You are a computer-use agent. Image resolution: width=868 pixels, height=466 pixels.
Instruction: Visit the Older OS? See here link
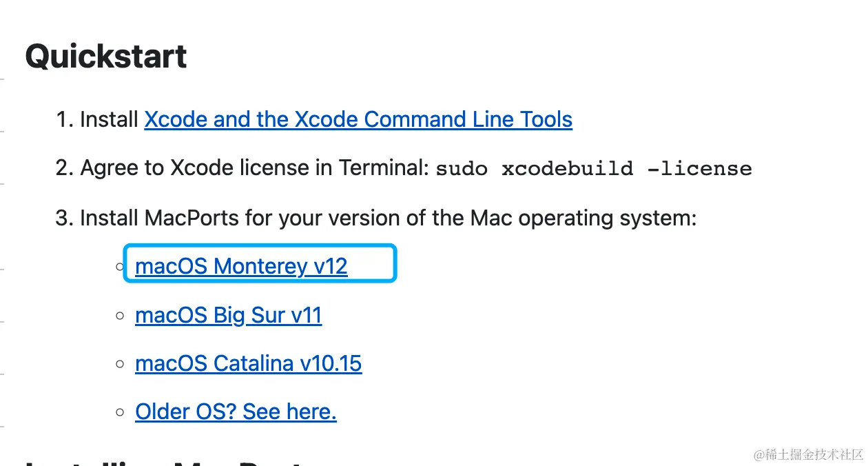coord(236,412)
